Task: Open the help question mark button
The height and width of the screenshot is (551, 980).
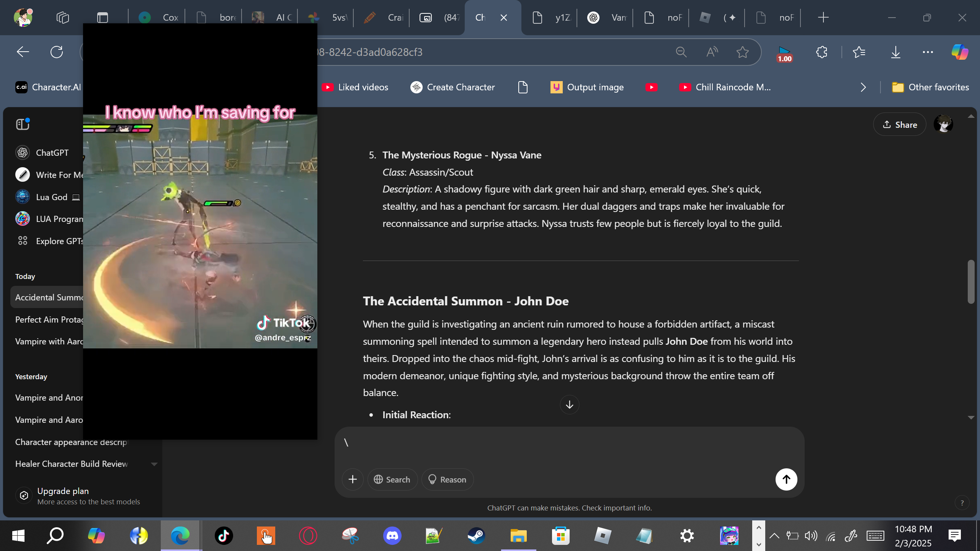Action: 962,503
